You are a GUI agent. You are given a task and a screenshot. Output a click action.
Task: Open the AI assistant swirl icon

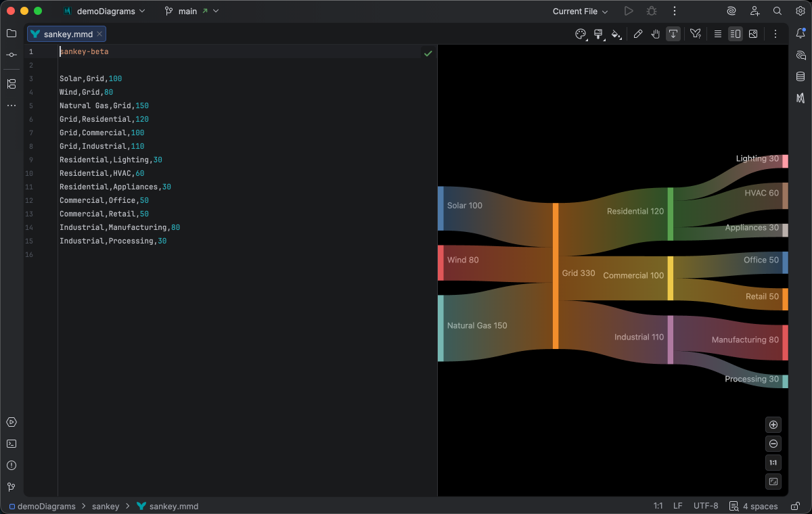[731, 11]
